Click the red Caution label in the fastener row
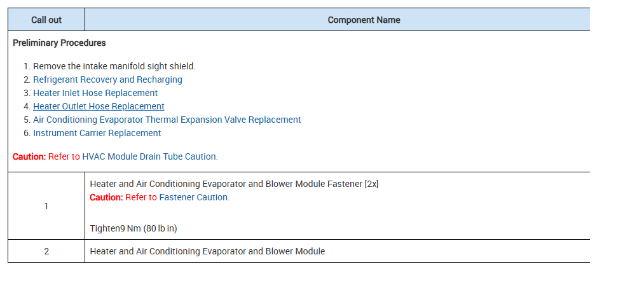This screenshot has height=290, width=644. pos(106,197)
